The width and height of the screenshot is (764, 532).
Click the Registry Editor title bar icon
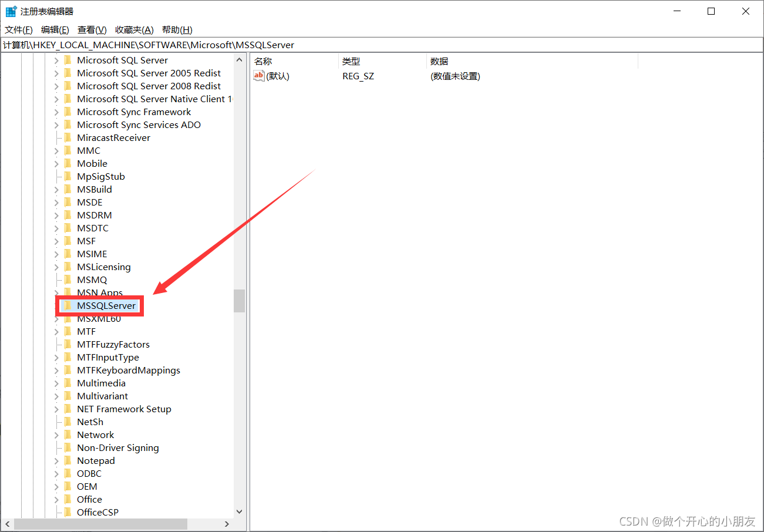[11, 11]
